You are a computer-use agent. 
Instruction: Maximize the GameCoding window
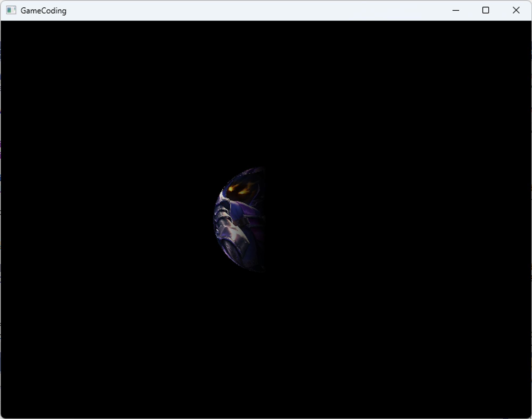[486, 10]
